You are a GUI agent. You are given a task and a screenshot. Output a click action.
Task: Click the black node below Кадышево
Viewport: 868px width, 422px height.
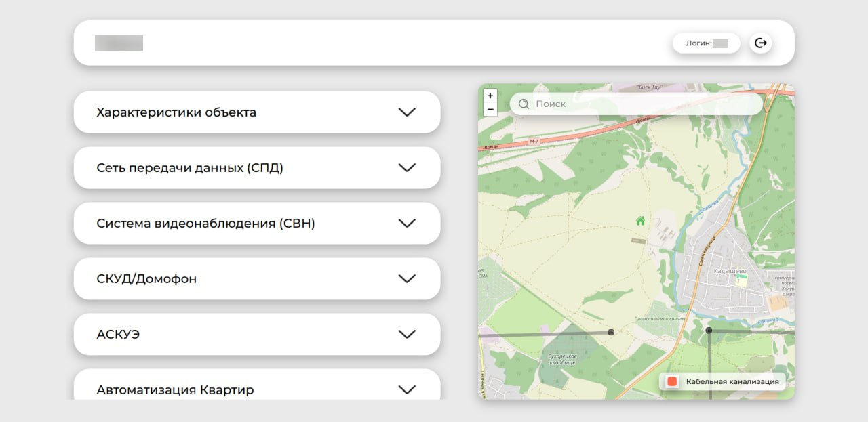point(709,331)
